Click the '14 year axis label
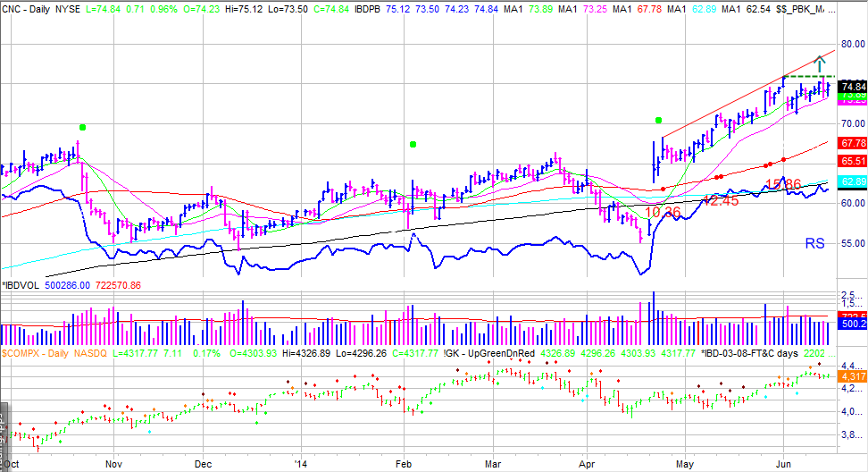This screenshot has width=868, height=472. point(300,464)
